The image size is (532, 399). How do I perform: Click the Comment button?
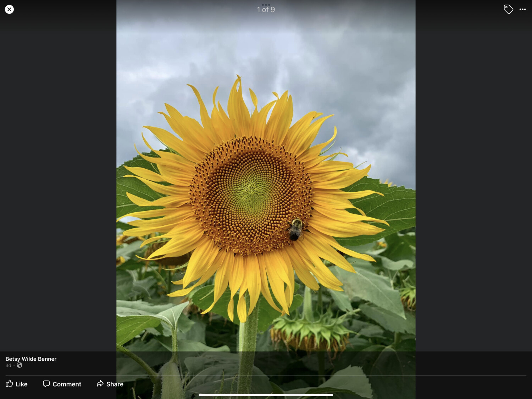pyautogui.click(x=62, y=384)
